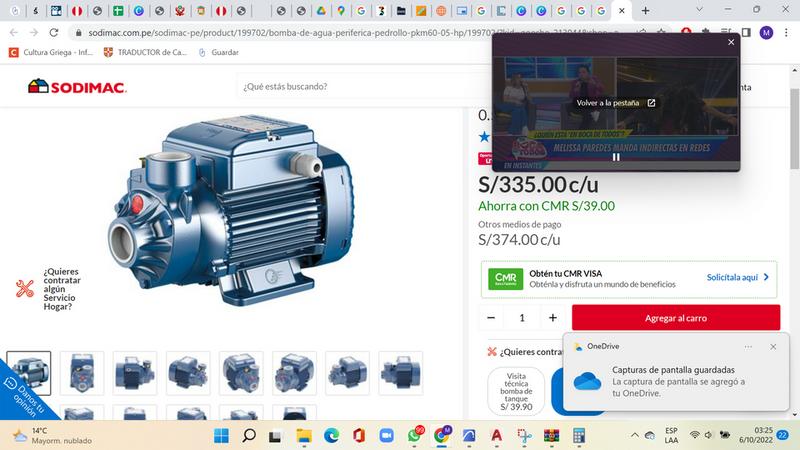Select the sixth pump thumbnail
This screenshot has width=800, height=450.
tap(294, 373)
